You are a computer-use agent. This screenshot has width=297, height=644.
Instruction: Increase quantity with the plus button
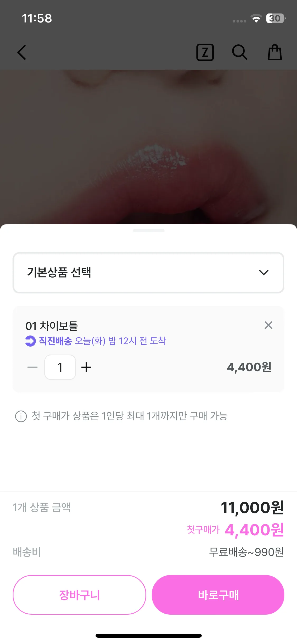(x=86, y=367)
